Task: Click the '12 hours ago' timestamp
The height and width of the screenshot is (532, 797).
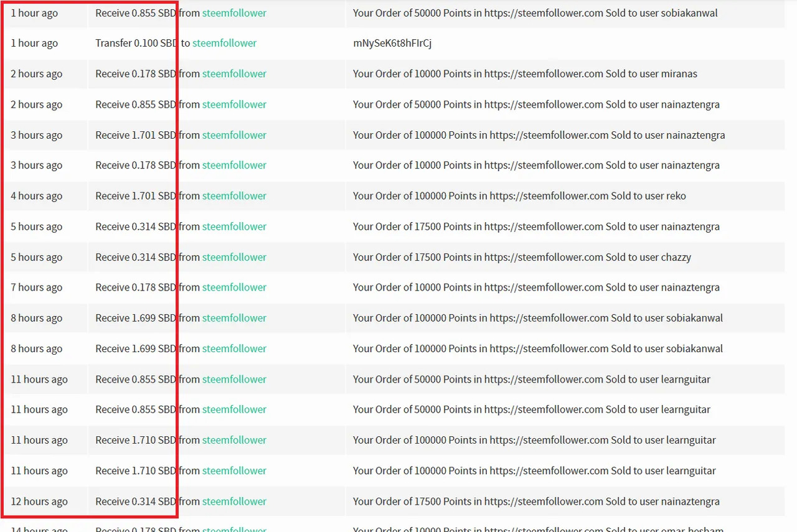Action: [39, 501]
